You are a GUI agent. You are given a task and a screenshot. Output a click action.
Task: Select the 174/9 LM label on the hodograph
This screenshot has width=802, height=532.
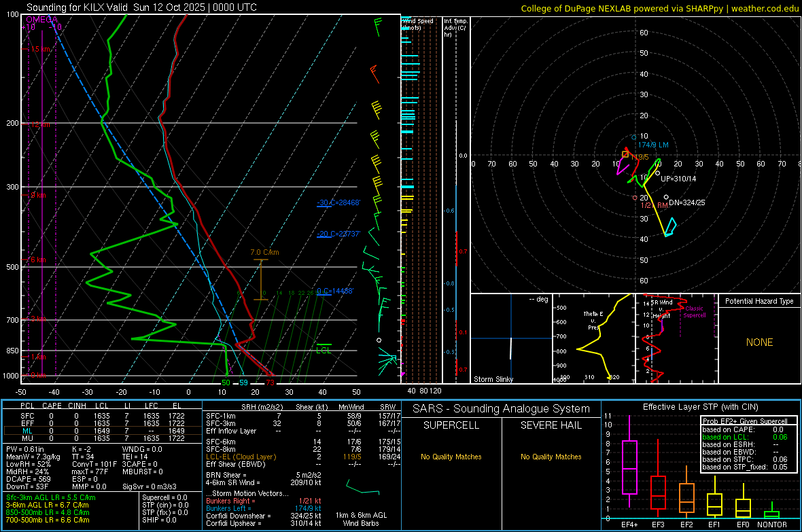click(x=653, y=145)
